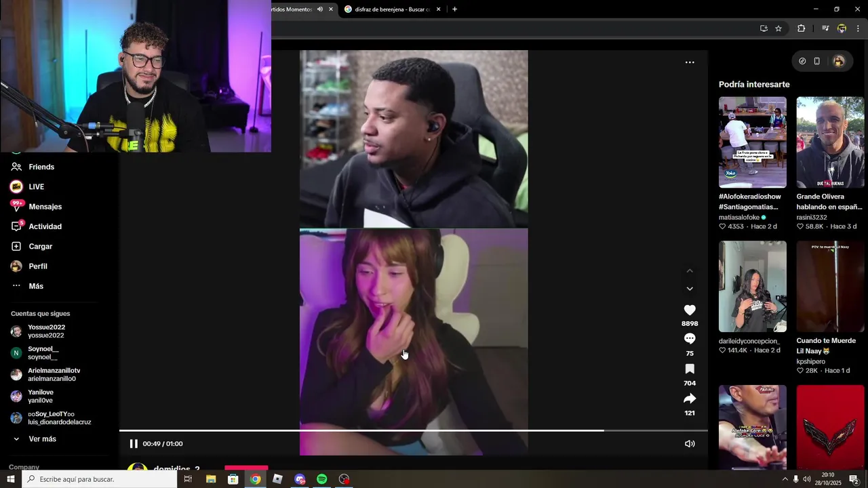Open Task View in the taskbar
This screenshot has width=868, height=488.
(189, 479)
